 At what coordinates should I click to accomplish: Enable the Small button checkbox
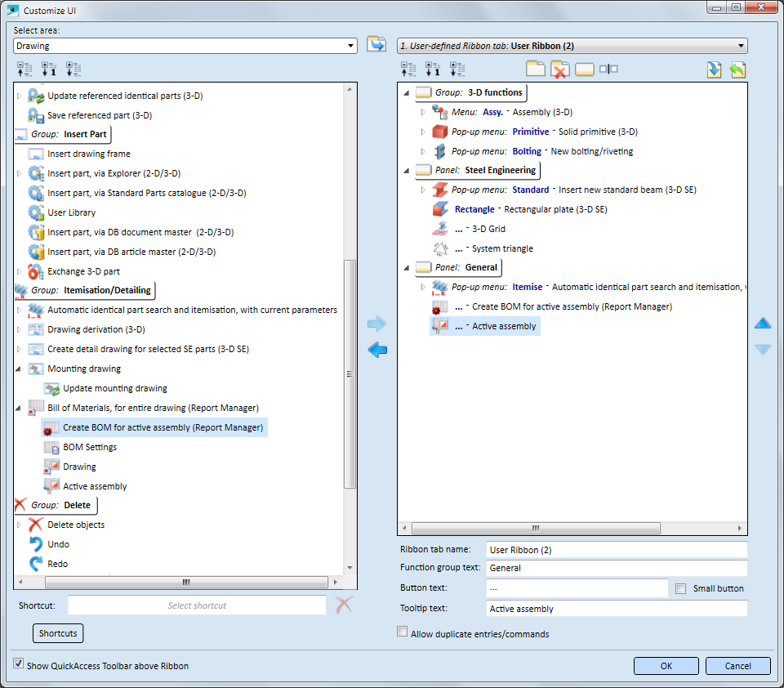pyautogui.click(x=681, y=588)
